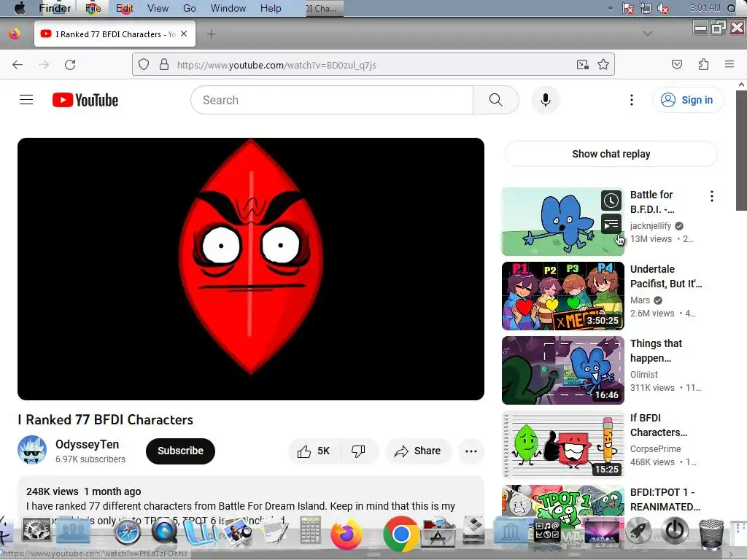Screen dimensions: 747x560
Task: Select the 'I Ranked 77 BFDI Characters' tab
Action: 115,34
